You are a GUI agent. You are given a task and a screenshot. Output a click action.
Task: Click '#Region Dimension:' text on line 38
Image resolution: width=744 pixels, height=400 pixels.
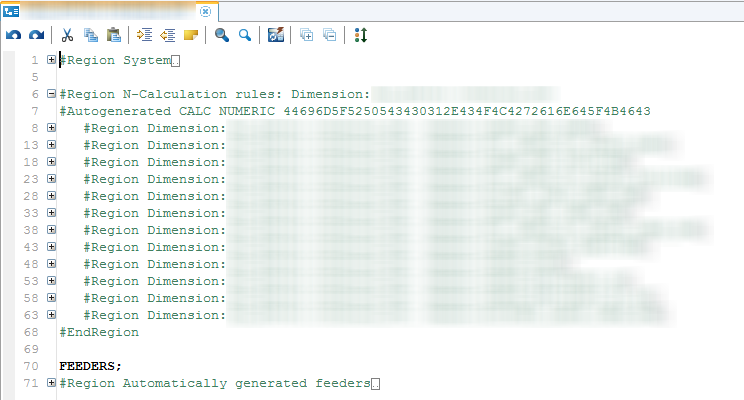(155, 231)
